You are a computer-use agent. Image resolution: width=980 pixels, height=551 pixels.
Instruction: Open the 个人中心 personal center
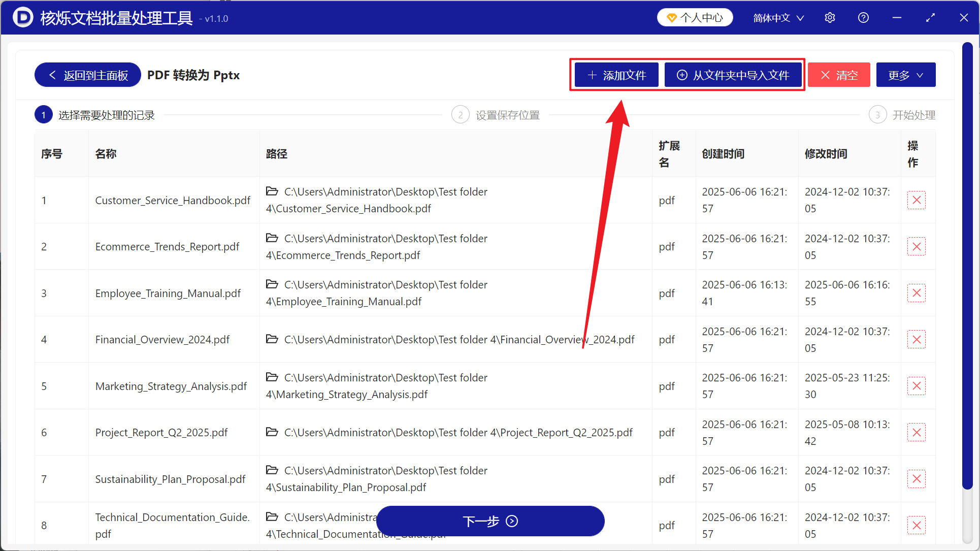[x=695, y=17]
